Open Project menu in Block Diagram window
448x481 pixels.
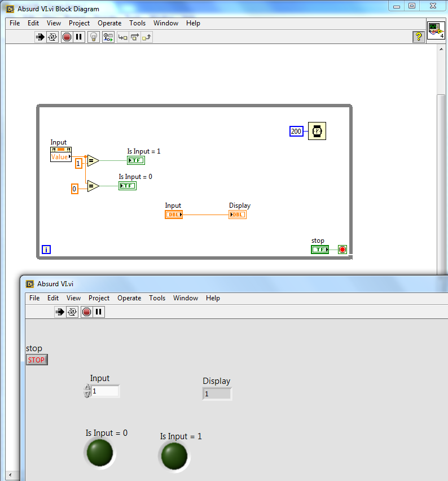point(79,23)
